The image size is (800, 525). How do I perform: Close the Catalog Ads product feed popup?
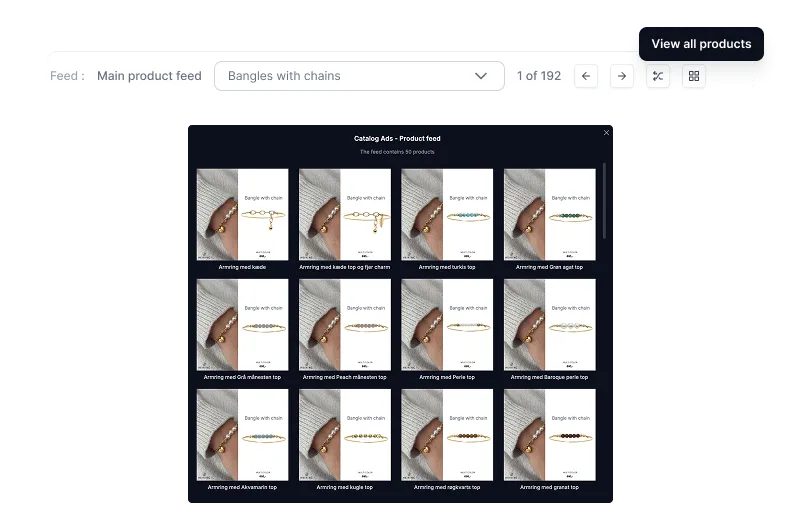[x=606, y=133]
